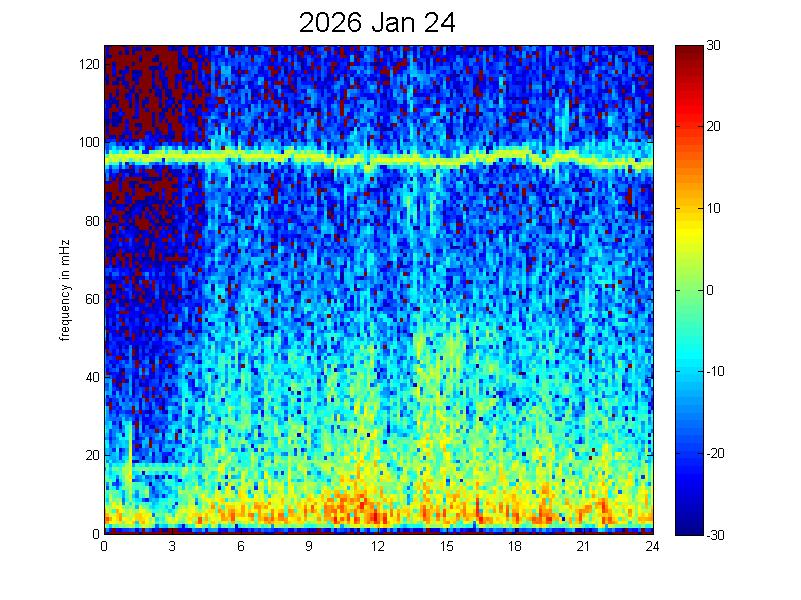Click the x-axis tick label 21
The image size is (801, 600).
pyautogui.click(x=583, y=546)
